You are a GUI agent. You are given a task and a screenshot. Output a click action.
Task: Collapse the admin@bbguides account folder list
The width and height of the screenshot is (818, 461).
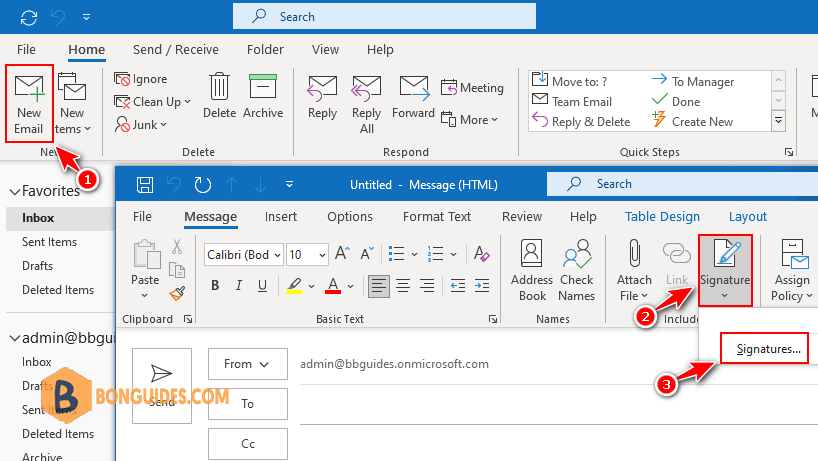(15, 338)
